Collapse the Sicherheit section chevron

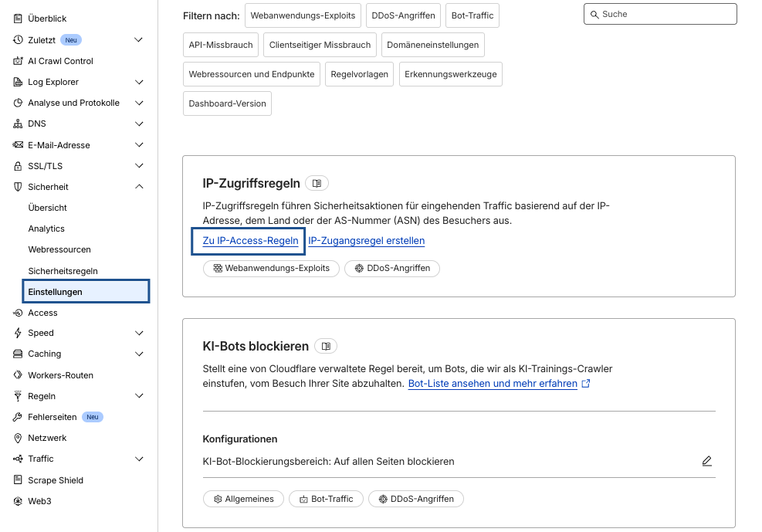coord(139,187)
